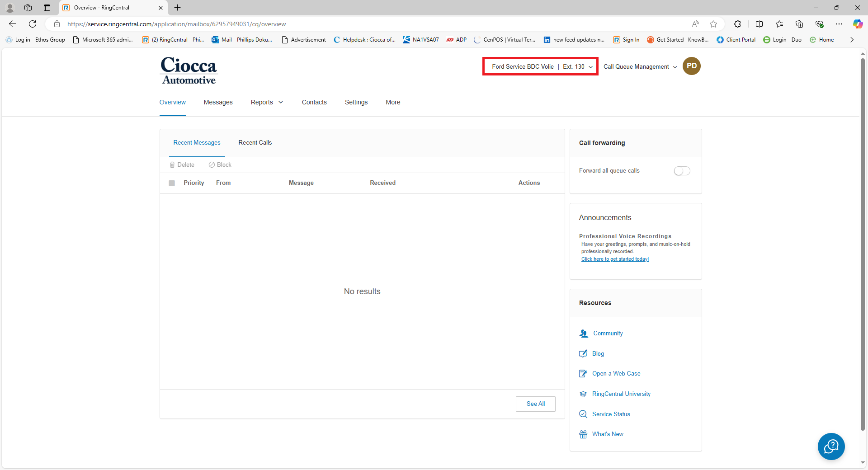Click the Received column header
Viewport: 868px width, 470px height.
(382, 183)
